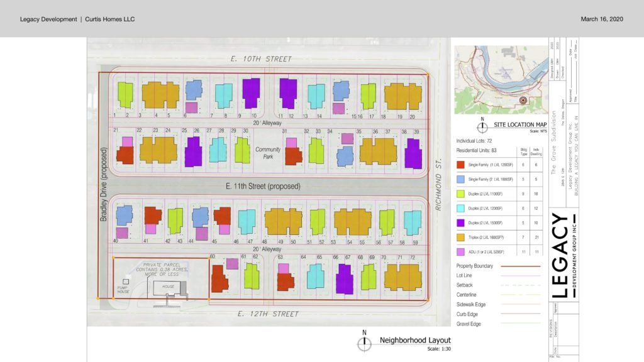Viewport: 644px width, 362px height.
Task: Click the red house on lot 60
Action: [219, 278]
